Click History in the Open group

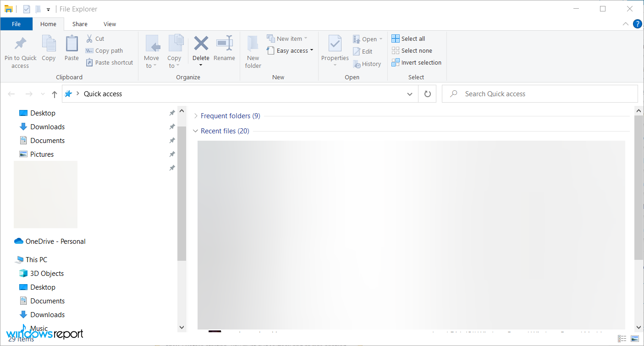pos(367,64)
